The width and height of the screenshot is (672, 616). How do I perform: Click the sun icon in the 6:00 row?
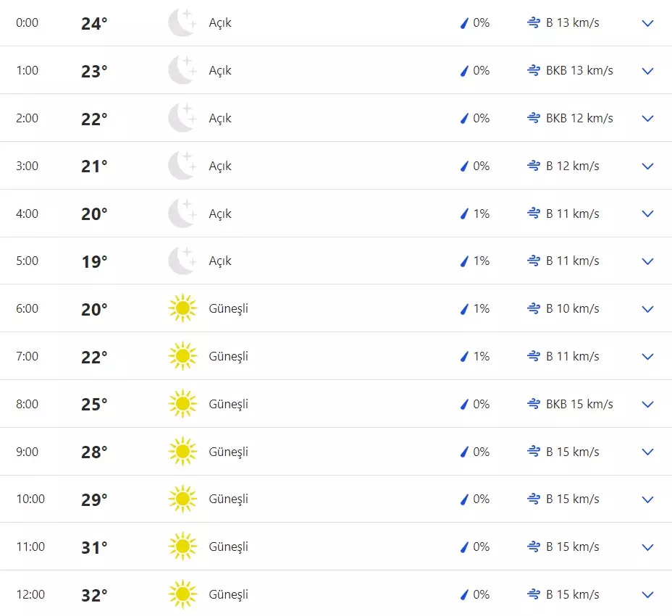tap(182, 309)
